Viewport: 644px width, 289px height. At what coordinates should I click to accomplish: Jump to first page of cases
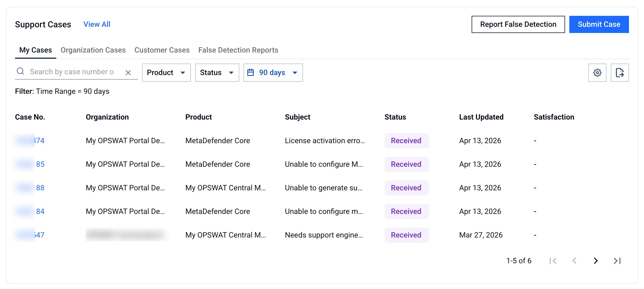[x=553, y=261]
